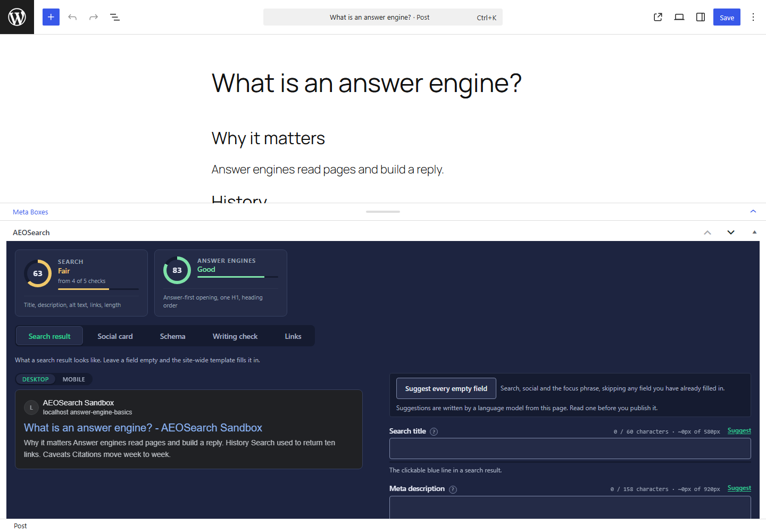The width and height of the screenshot is (766, 532).
Task: Go to the Links tab
Action: point(293,336)
